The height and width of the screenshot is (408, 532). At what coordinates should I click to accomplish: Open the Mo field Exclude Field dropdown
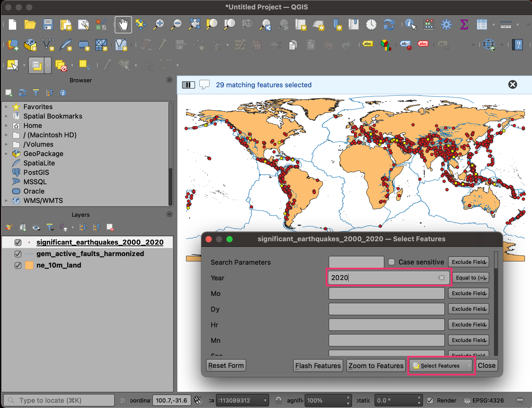click(468, 293)
